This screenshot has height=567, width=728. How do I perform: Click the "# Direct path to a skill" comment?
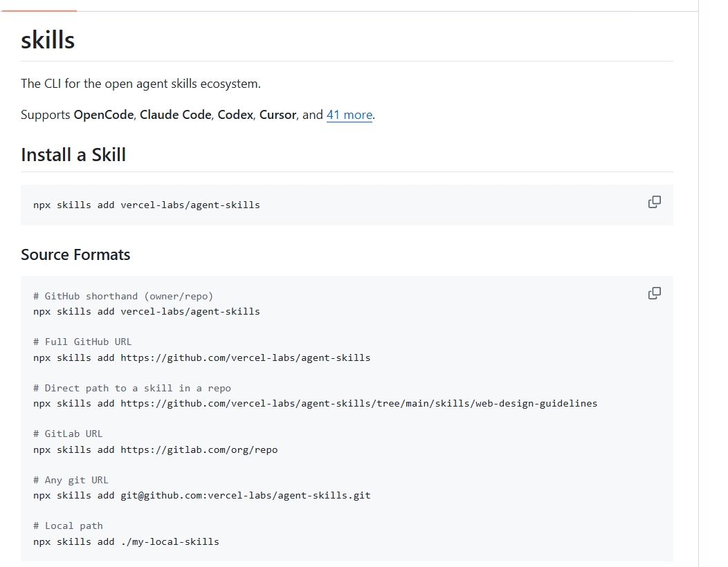(132, 388)
